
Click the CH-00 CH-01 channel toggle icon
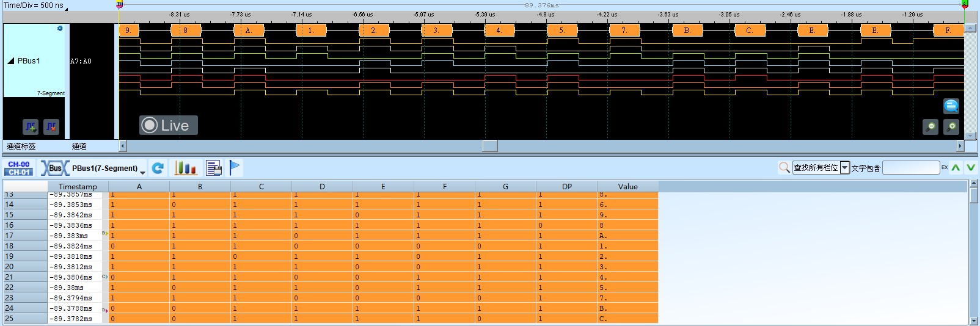(x=19, y=168)
